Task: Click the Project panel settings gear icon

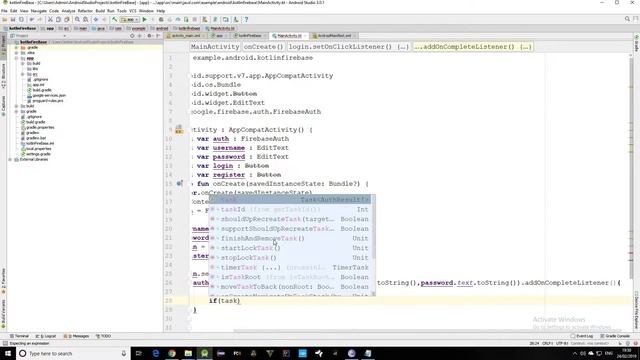Action: click(149, 36)
